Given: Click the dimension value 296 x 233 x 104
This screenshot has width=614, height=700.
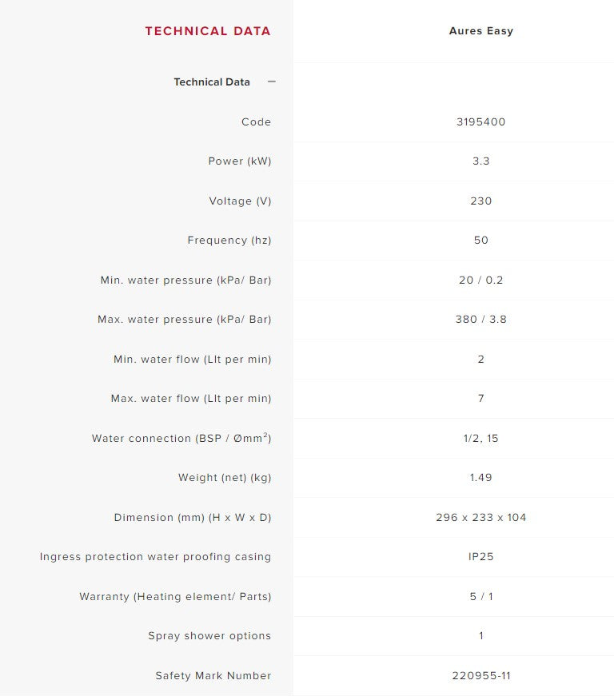Looking at the screenshot, I should pyautogui.click(x=481, y=518).
